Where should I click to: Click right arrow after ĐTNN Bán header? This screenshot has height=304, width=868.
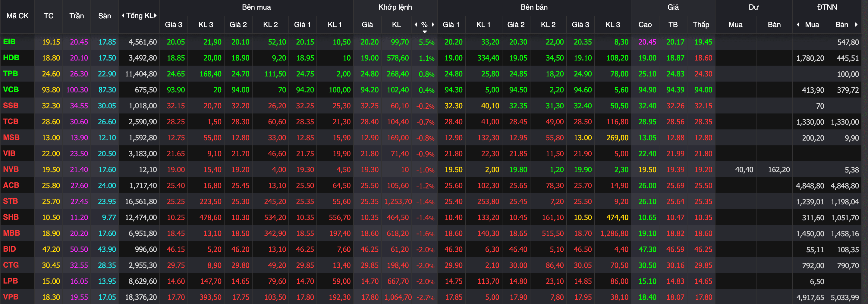[x=856, y=24]
